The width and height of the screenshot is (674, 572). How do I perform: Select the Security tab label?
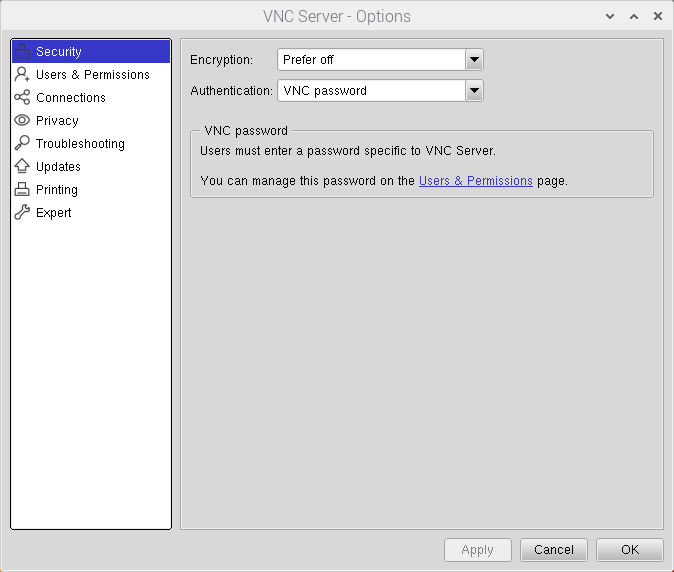[58, 52]
